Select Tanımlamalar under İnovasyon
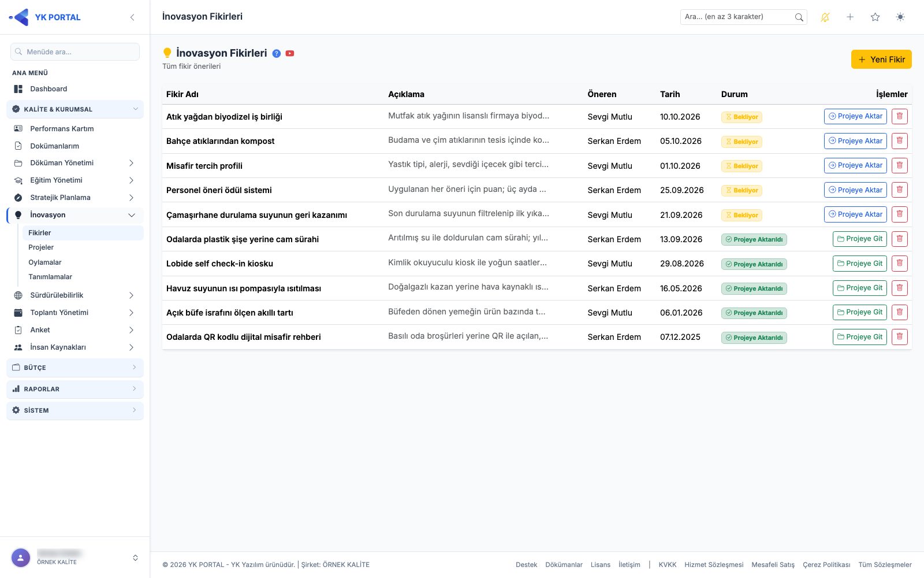 coord(83,277)
